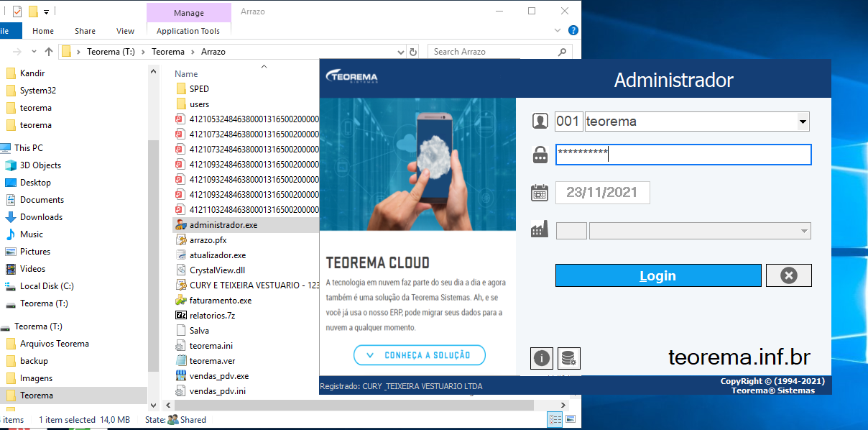Select Local Disk (C:) in navigation pane
868x430 pixels.
pos(46,286)
